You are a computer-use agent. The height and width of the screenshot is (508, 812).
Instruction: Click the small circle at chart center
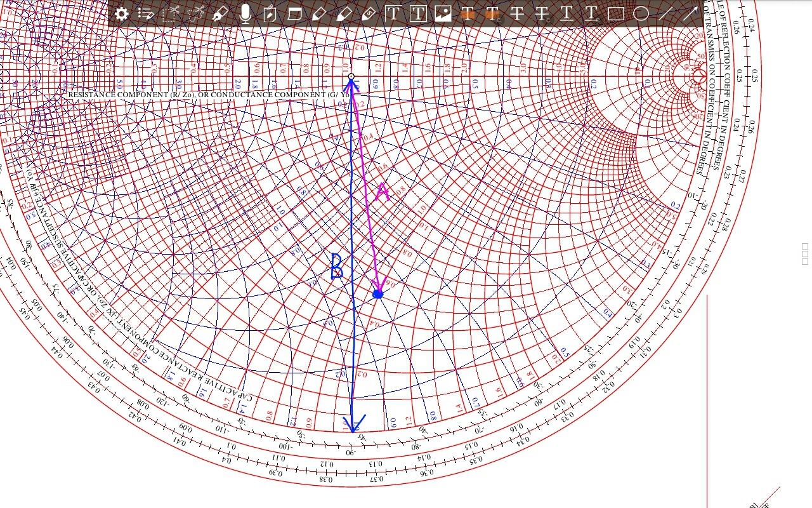pos(351,77)
